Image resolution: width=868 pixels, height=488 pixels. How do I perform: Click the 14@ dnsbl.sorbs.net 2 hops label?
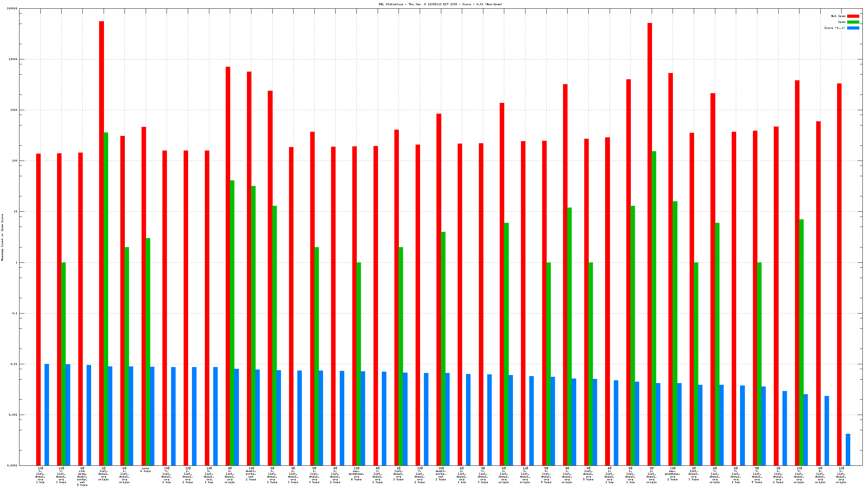pyautogui.click(x=441, y=474)
